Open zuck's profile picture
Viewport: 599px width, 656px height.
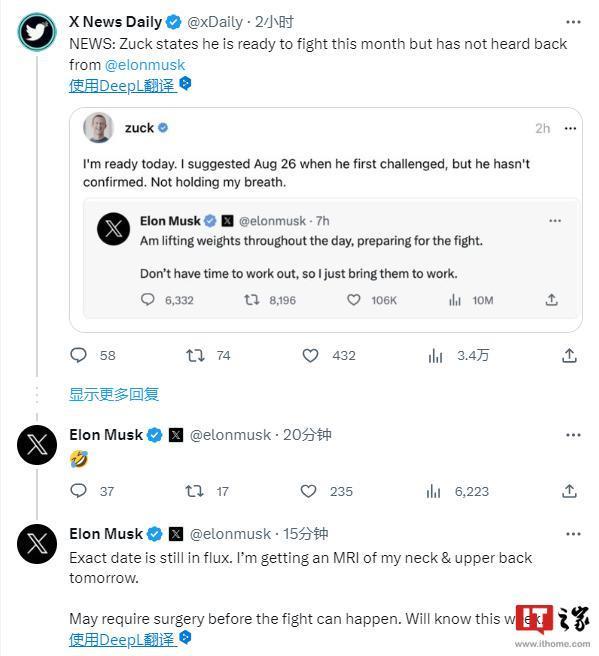tap(98, 128)
